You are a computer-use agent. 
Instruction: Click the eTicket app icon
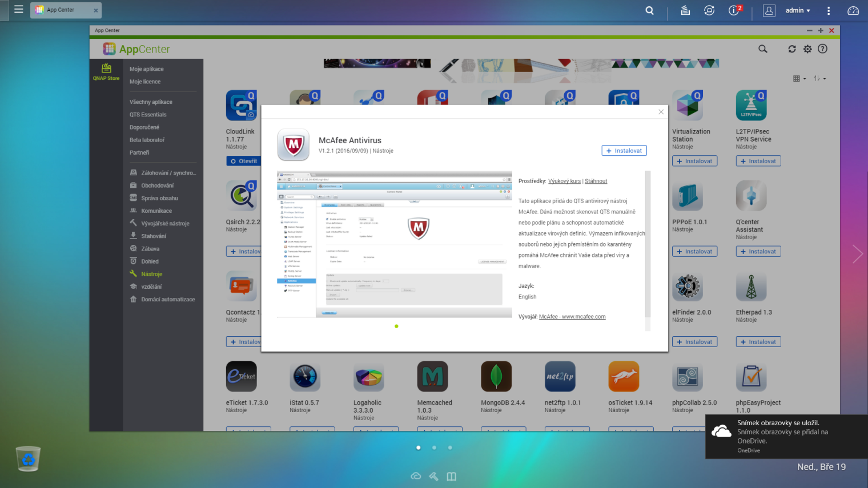[x=242, y=377]
